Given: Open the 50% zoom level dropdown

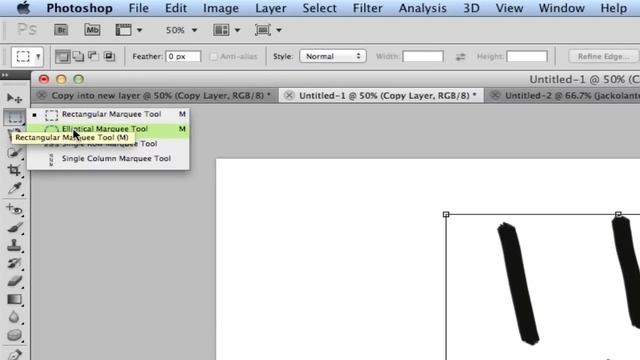Looking at the screenshot, I should point(181,30).
